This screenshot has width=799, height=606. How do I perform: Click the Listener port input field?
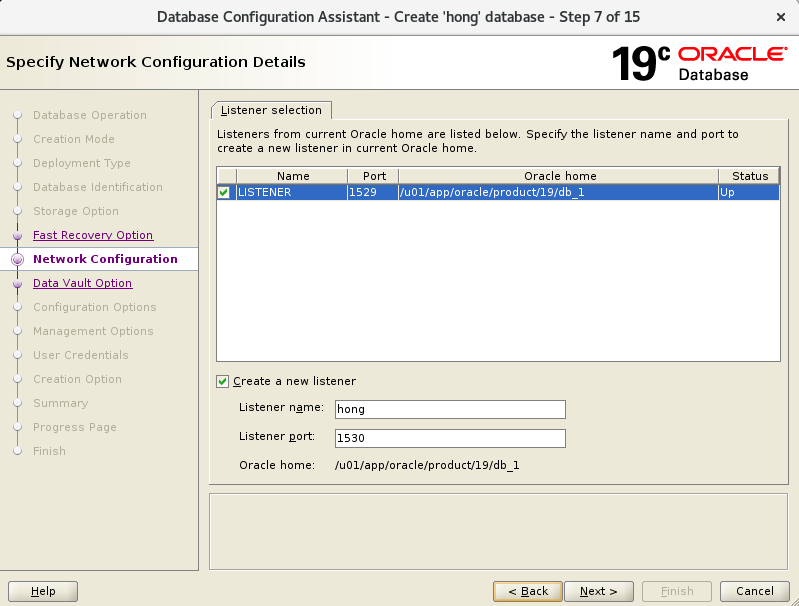[x=450, y=438]
